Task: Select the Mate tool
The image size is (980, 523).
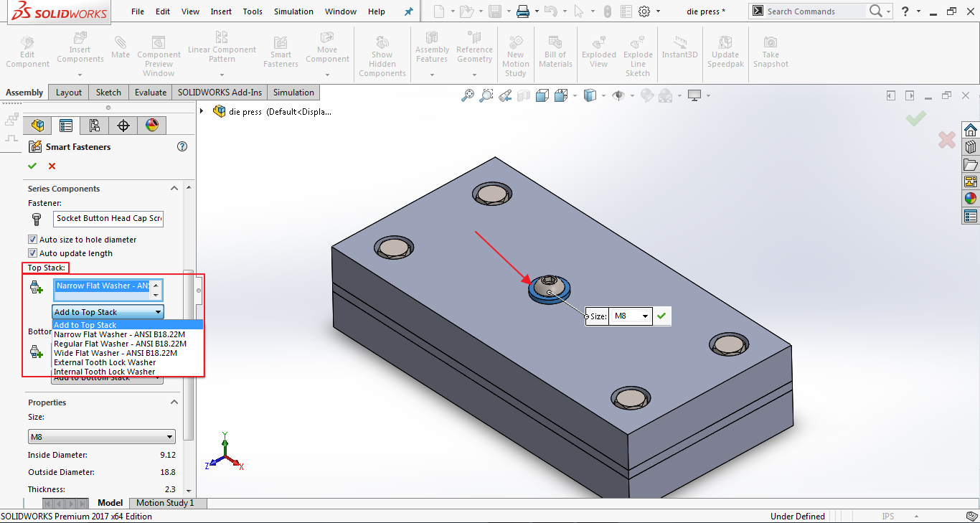Action: 121,47
